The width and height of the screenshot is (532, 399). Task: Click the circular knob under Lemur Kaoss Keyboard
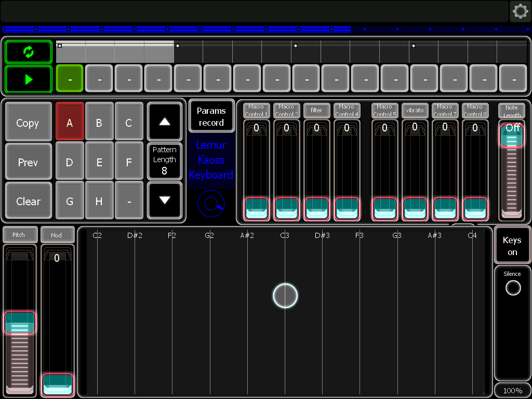pyautogui.click(x=211, y=204)
